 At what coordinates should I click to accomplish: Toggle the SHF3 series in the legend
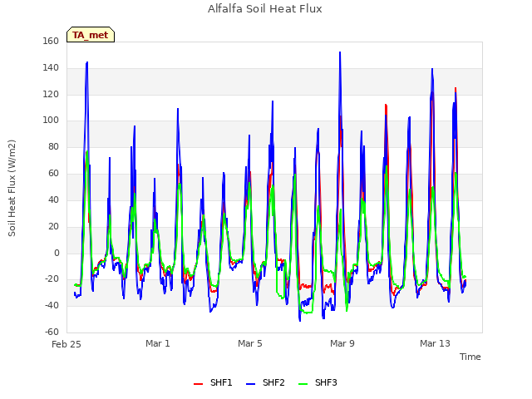pyautogui.click(x=318, y=382)
